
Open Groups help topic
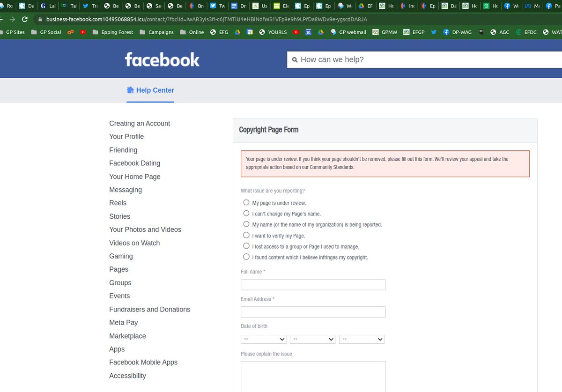click(x=120, y=282)
